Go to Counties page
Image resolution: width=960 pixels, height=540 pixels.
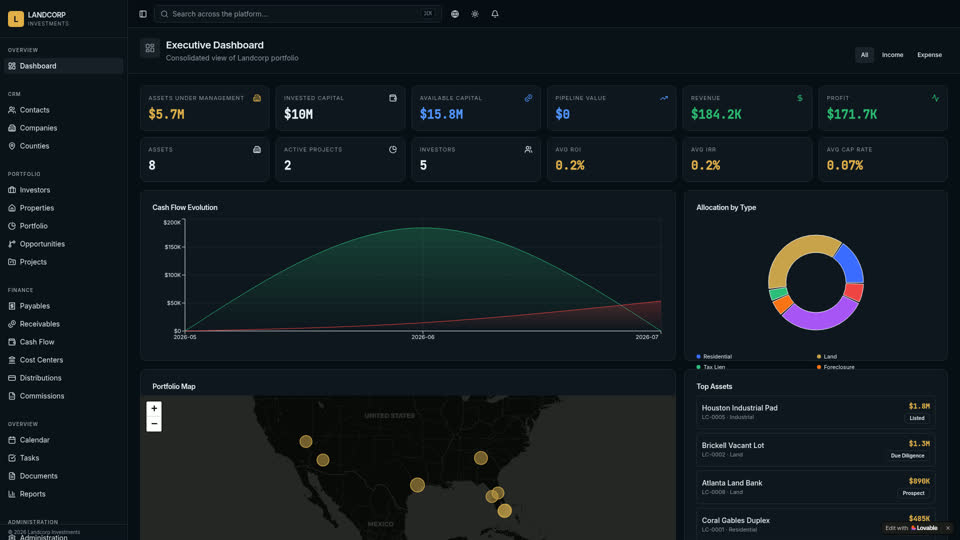coord(64,146)
